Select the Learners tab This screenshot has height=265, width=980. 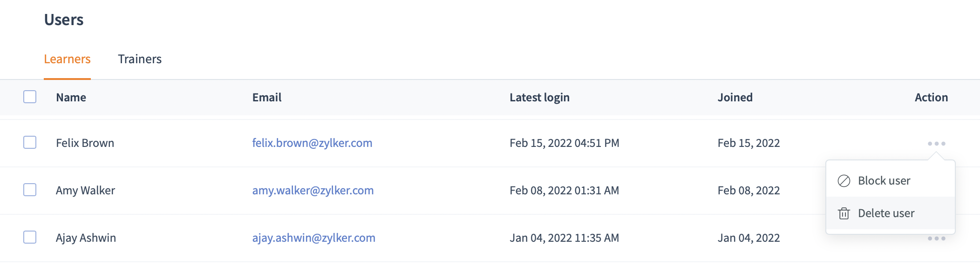click(x=67, y=59)
